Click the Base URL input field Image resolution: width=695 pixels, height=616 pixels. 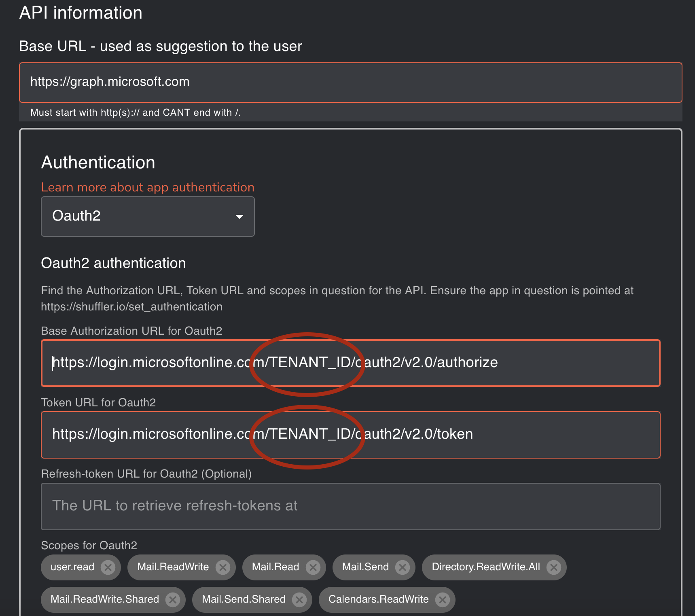click(x=350, y=82)
